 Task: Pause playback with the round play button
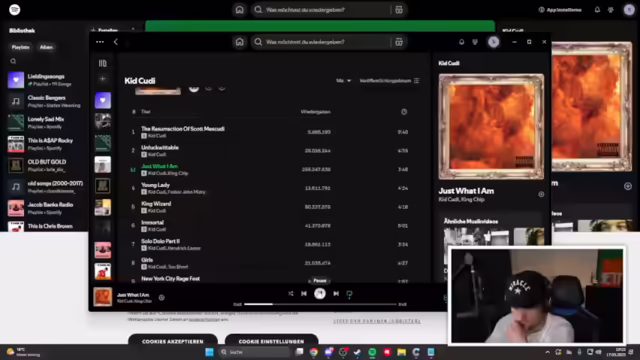[320, 293]
